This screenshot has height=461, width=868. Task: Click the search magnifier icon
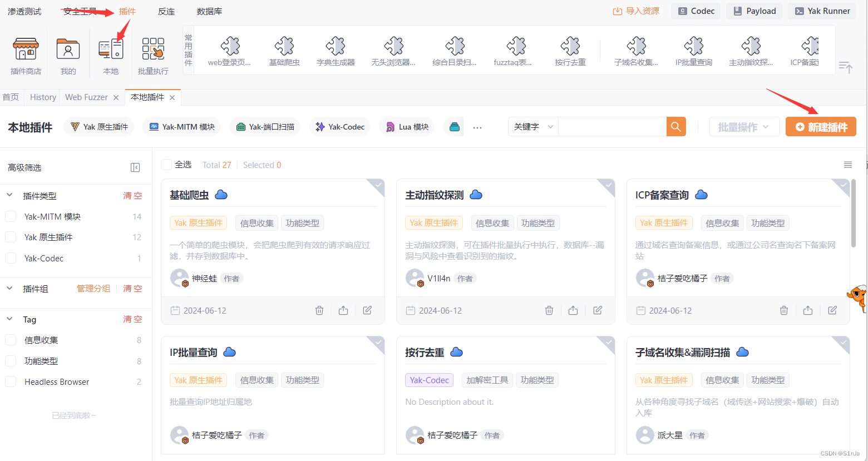tap(675, 126)
